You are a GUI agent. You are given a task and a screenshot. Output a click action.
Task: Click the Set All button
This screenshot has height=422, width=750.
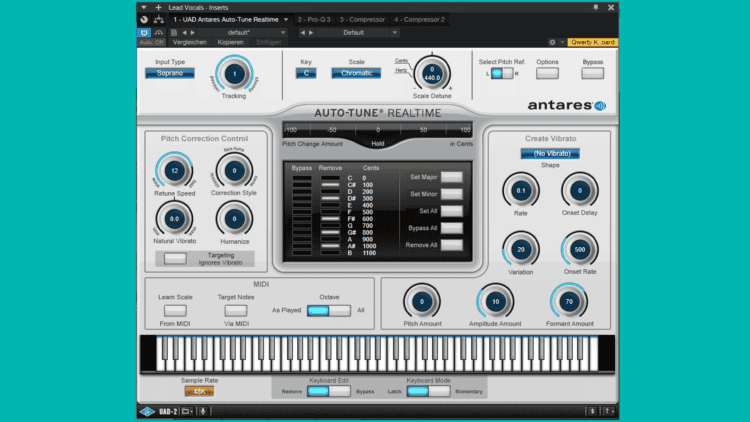click(452, 211)
